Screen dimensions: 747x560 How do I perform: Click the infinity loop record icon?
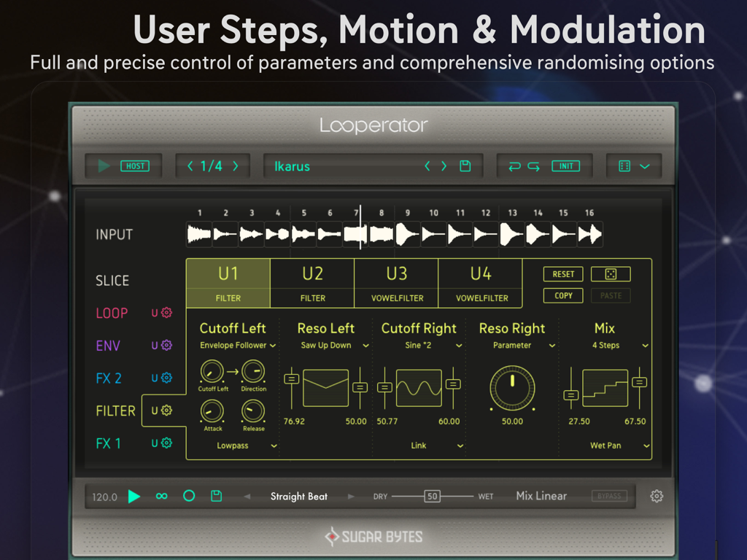coord(161,496)
